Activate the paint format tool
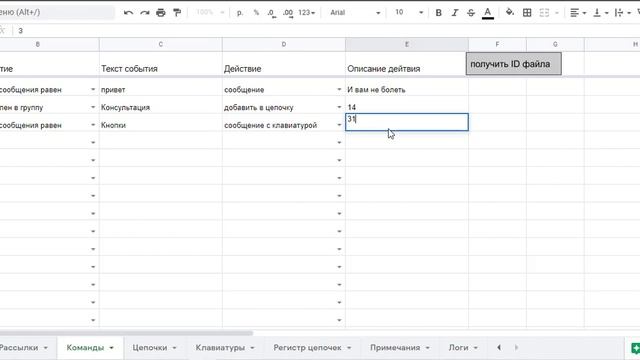The width and height of the screenshot is (640, 360). [x=177, y=13]
